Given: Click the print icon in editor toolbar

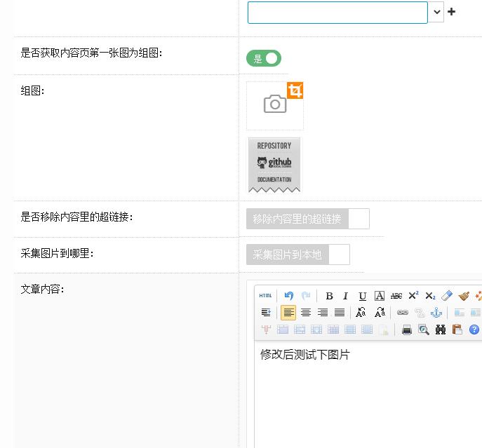Looking at the screenshot, I should pyautogui.click(x=407, y=330).
